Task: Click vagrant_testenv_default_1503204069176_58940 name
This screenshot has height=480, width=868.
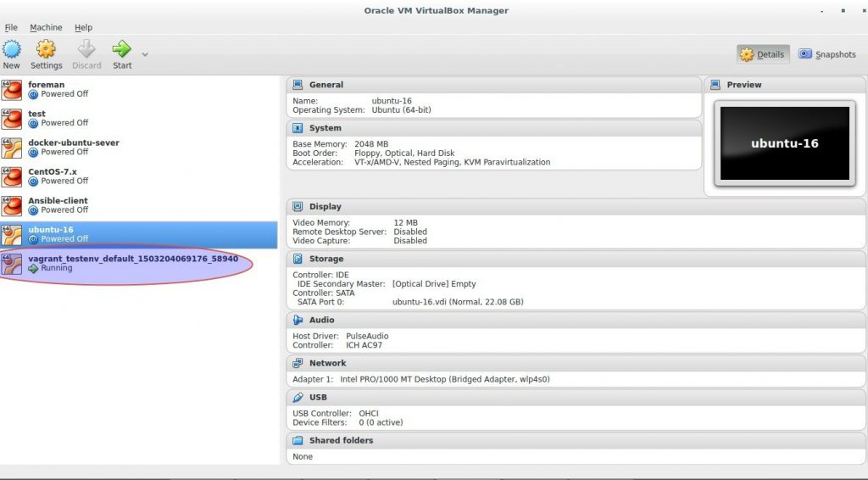Action: coord(133,259)
